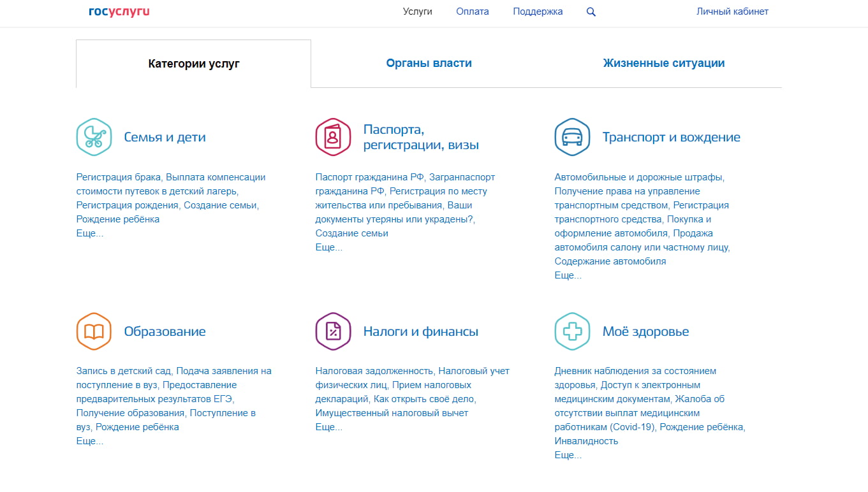868x492 pixels.
Task: Switch to the Жизненные ситуации tab
Action: tap(663, 63)
